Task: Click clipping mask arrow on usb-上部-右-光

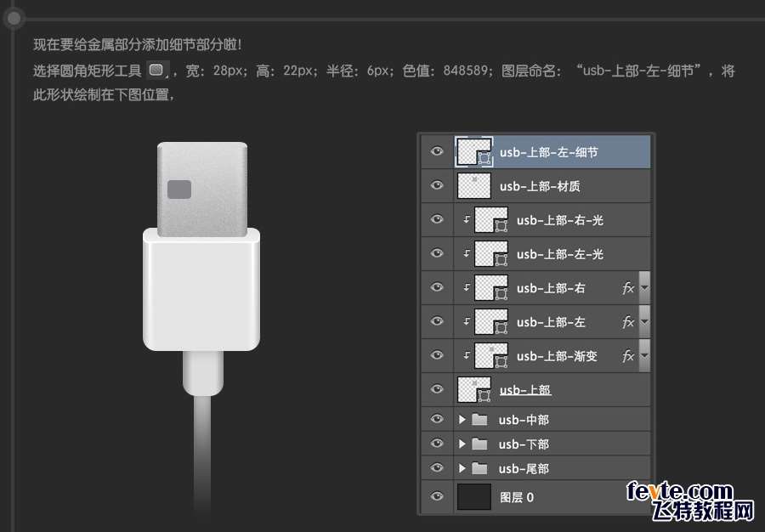Action: pyautogui.click(x=467, y=219)
